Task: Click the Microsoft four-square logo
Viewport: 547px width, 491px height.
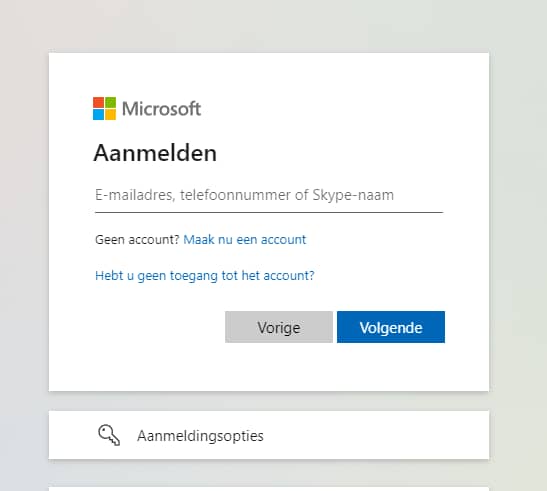Action: click(x=104, y=109)
